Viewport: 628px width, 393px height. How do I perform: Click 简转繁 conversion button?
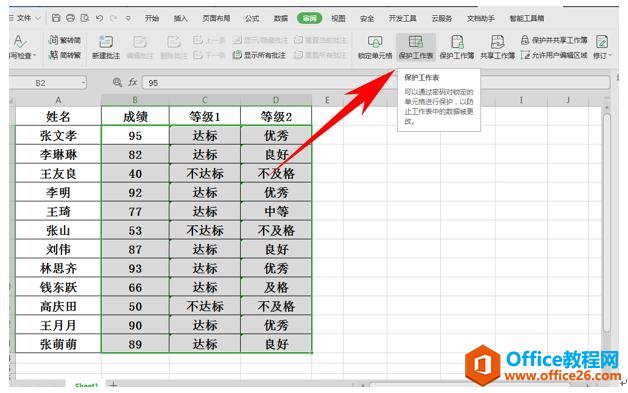coord(65,55)
